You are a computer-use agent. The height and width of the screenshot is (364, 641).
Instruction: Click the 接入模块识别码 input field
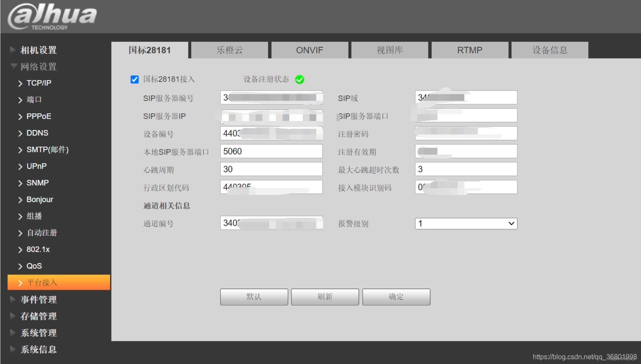point(466,187)
